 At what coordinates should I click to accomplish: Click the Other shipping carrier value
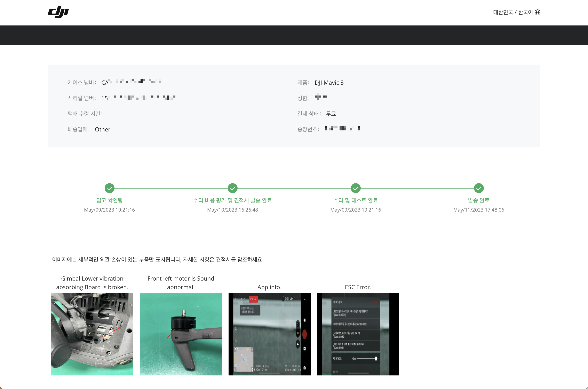103,129
